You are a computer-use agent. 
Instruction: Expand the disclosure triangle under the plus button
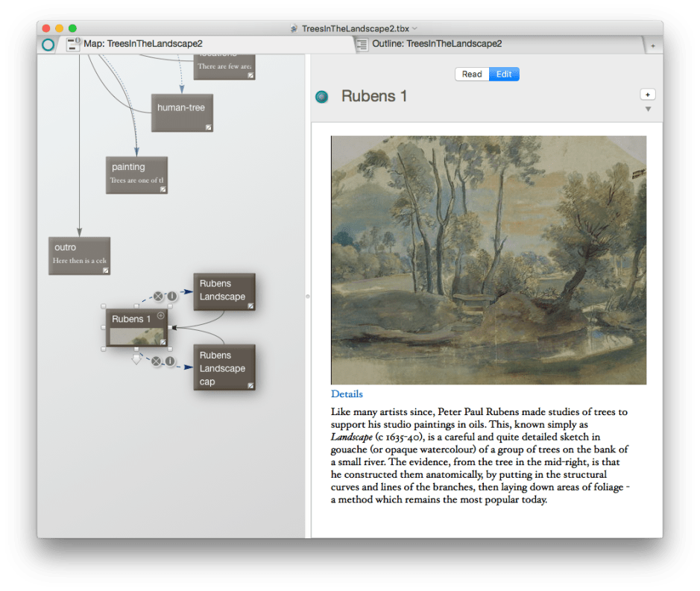[648, 110]
